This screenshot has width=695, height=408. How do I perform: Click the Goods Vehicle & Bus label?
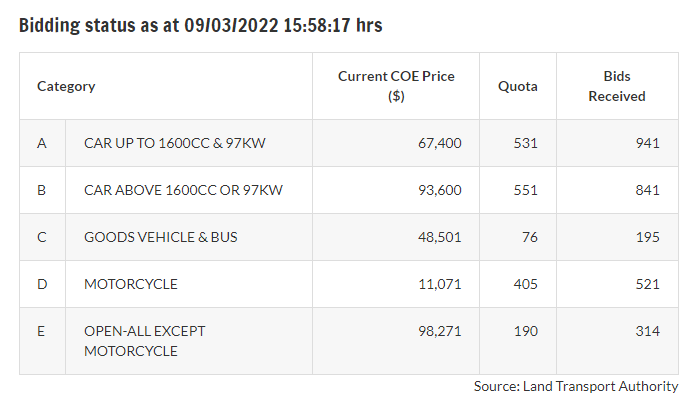[160, 237]
